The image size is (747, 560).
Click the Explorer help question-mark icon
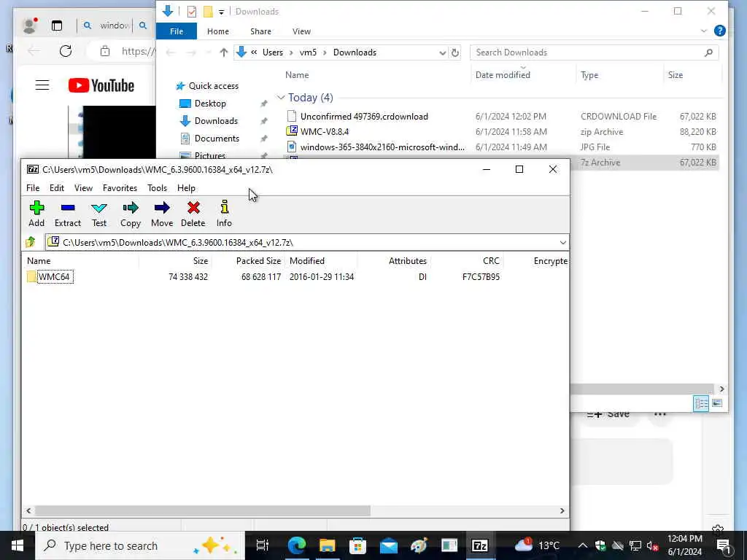click(720, 31)
